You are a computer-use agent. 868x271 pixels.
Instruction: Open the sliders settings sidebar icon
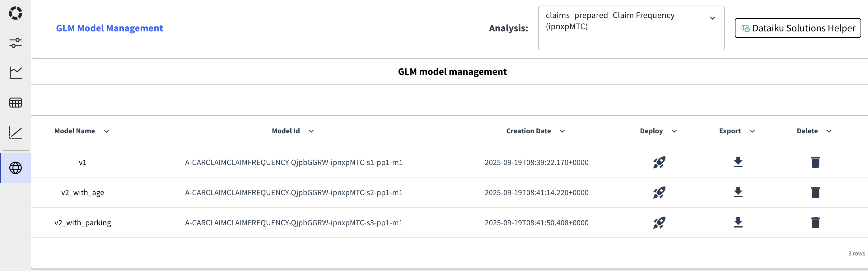[x=16, y=43]
